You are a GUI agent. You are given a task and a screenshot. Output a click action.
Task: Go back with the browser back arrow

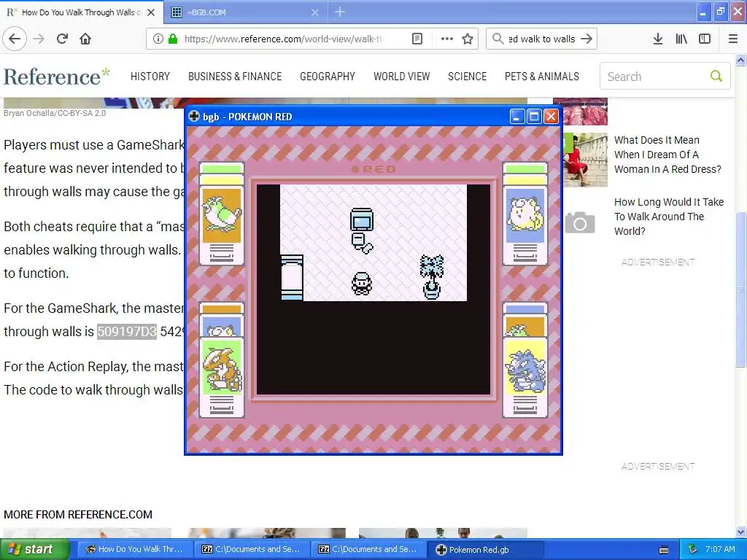(x=15, y=39)
